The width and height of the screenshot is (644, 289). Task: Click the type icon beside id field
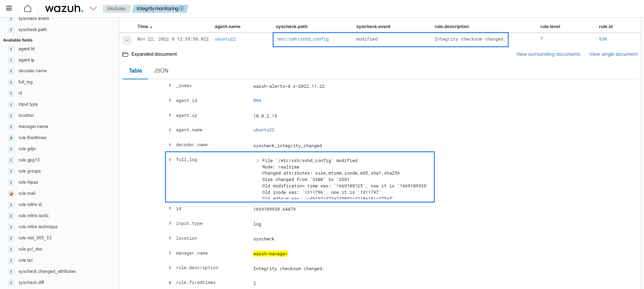click(x=11, y=94)
